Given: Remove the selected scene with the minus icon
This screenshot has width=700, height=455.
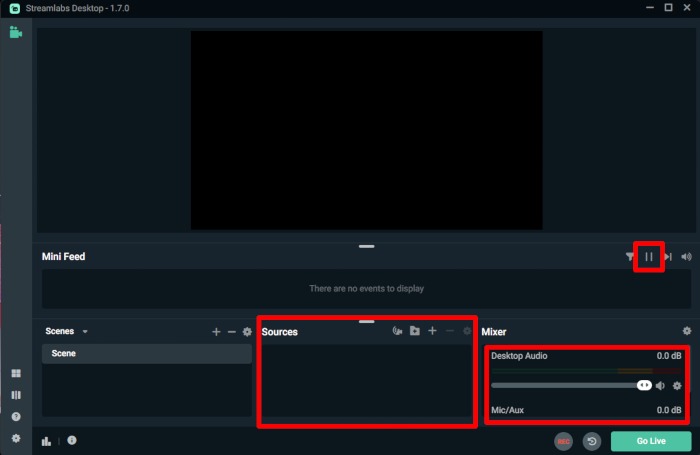Looking at the screenshot, I should 232,331.
